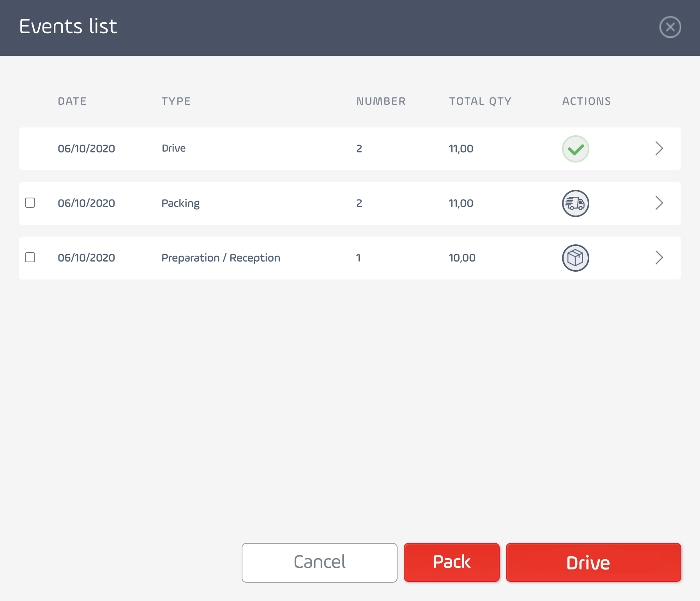Tick the checkbox for the Packing row

[30, 203]
